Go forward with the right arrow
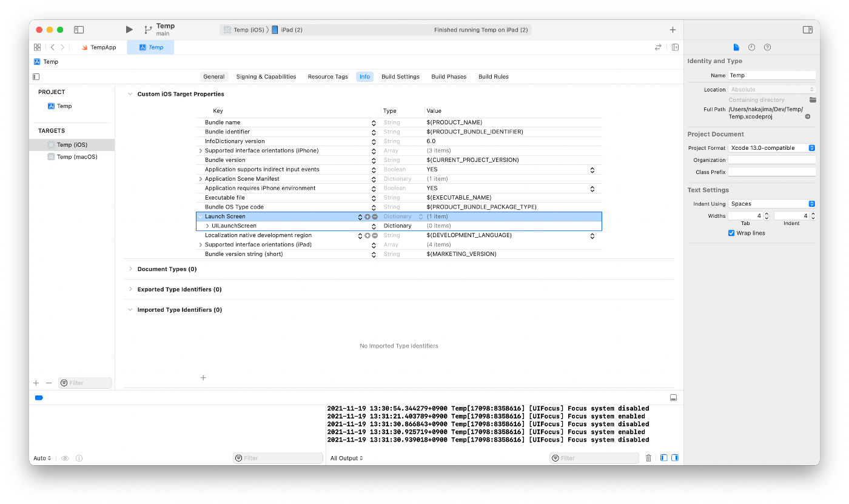849x504 pixels. click(63, 47)
